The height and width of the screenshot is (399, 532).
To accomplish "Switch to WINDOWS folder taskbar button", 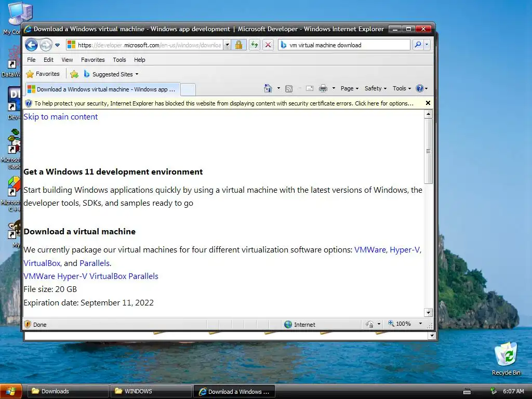I will click(151, 391).
